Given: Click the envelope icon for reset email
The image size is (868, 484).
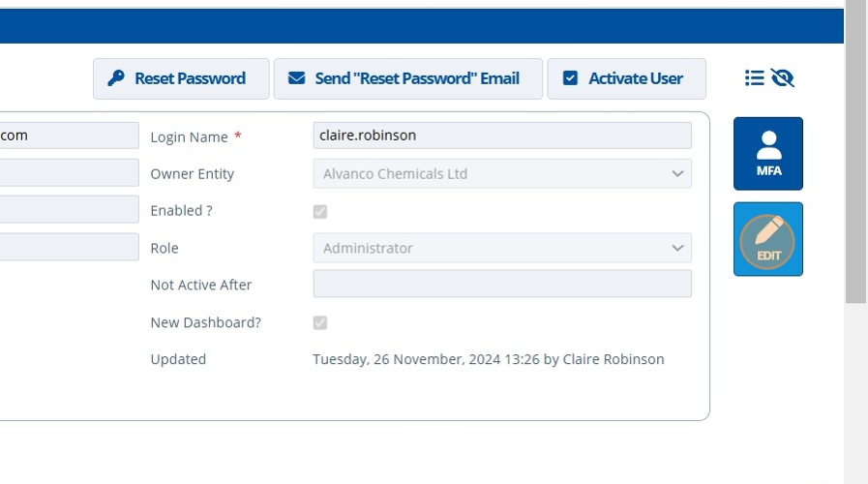Looking at the screenshot, I should [297, 78].
